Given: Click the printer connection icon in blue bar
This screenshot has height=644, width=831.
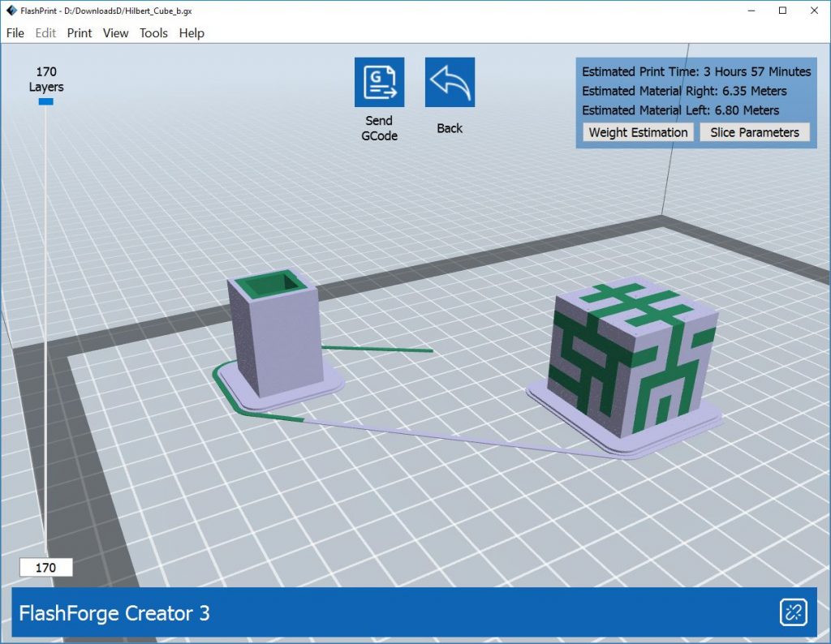Looking at the screenshot, I should tap(794, 612).
